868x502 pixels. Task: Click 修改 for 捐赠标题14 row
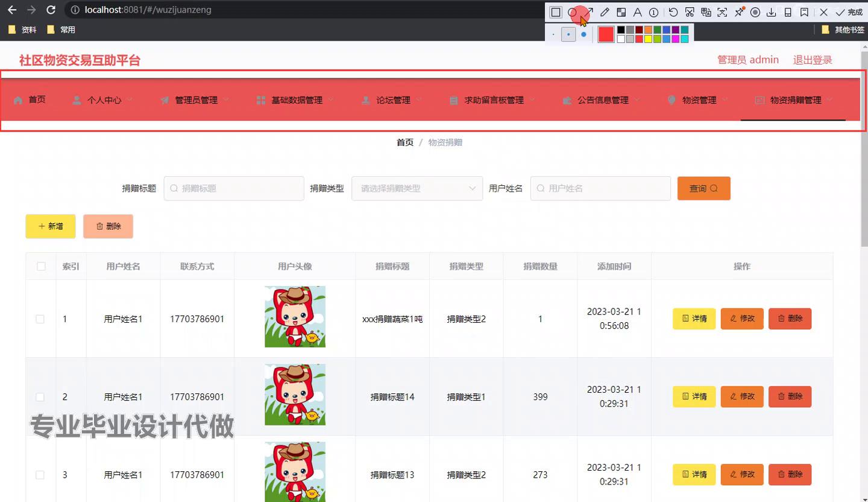click(742, 396)
